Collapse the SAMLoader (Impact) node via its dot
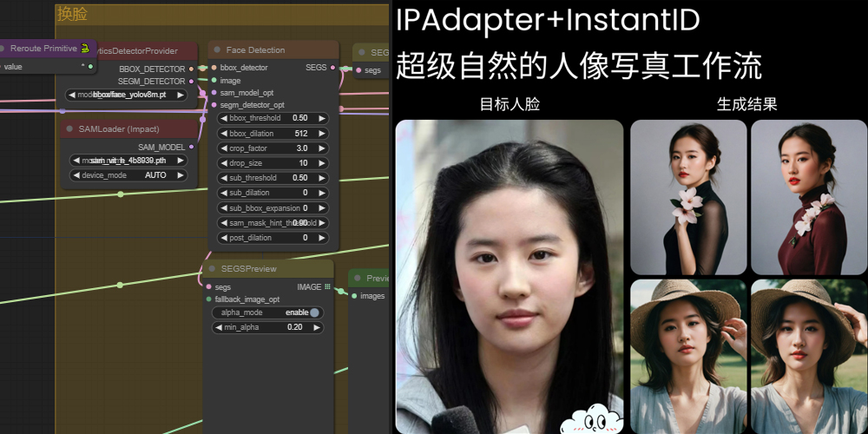Viewport: 868px width, 434px height. point(69,129)
